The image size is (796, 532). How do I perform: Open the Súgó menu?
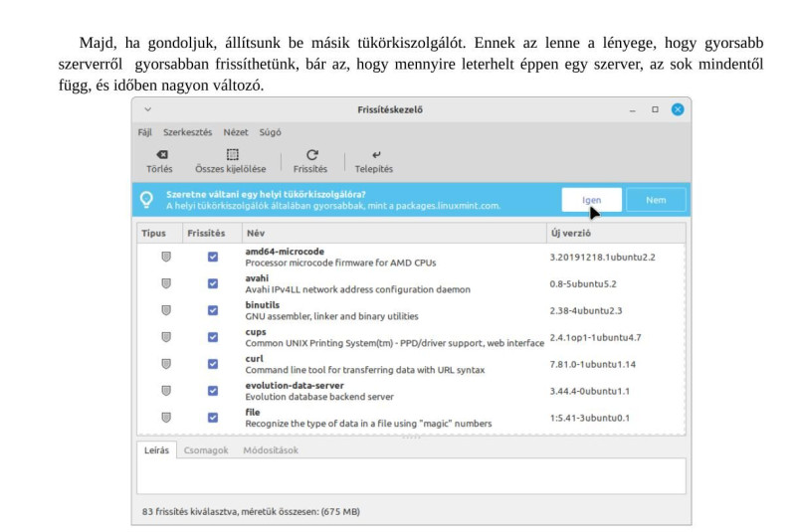(270, 132)
